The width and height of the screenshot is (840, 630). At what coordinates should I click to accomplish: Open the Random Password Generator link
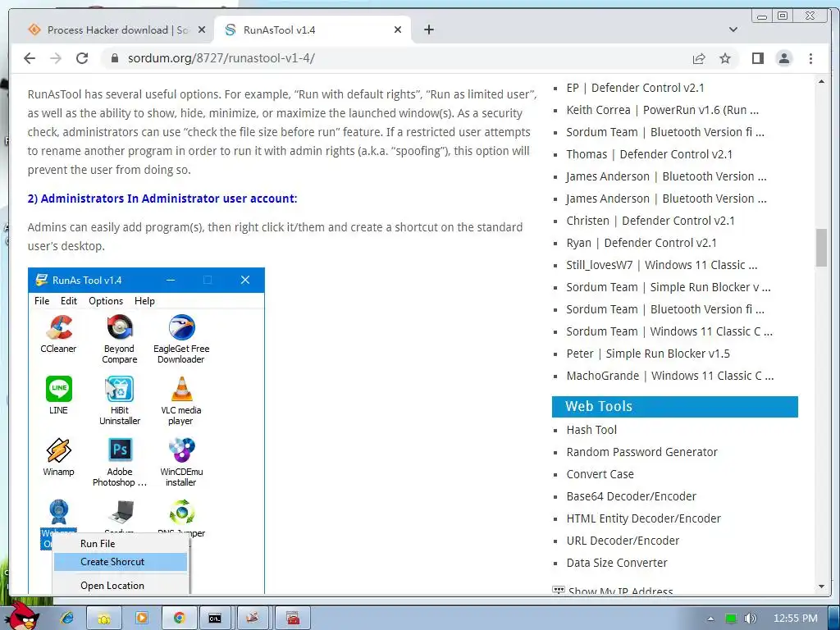[641, 452]
